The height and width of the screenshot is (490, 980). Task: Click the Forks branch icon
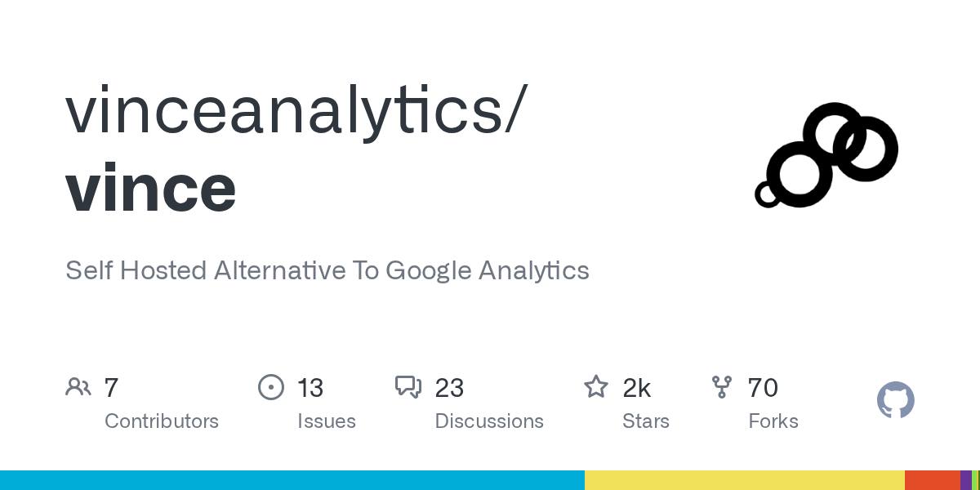722,387
